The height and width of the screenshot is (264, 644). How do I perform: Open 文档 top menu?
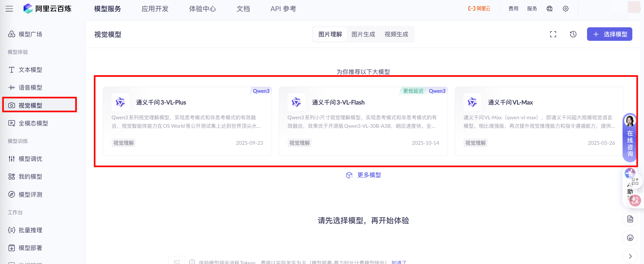pyautogui.click(x=243, y=9)
